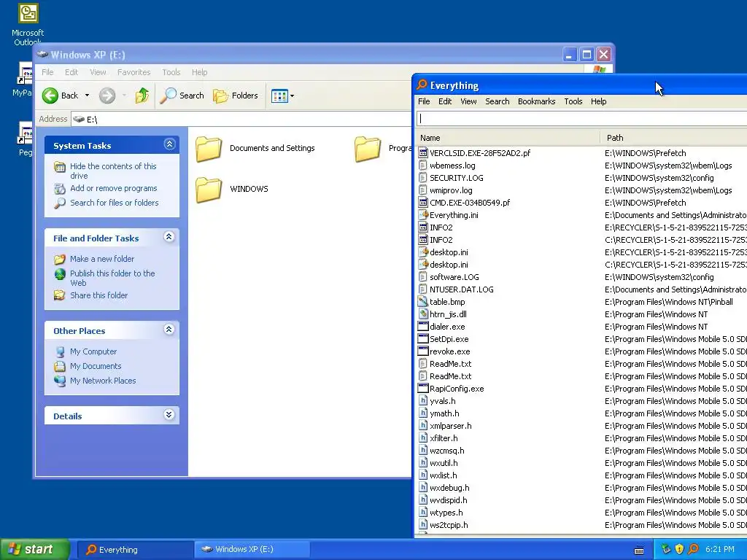Sort results by Name column header
Viewport: 747px width, 560px height.
click(508, 138)
